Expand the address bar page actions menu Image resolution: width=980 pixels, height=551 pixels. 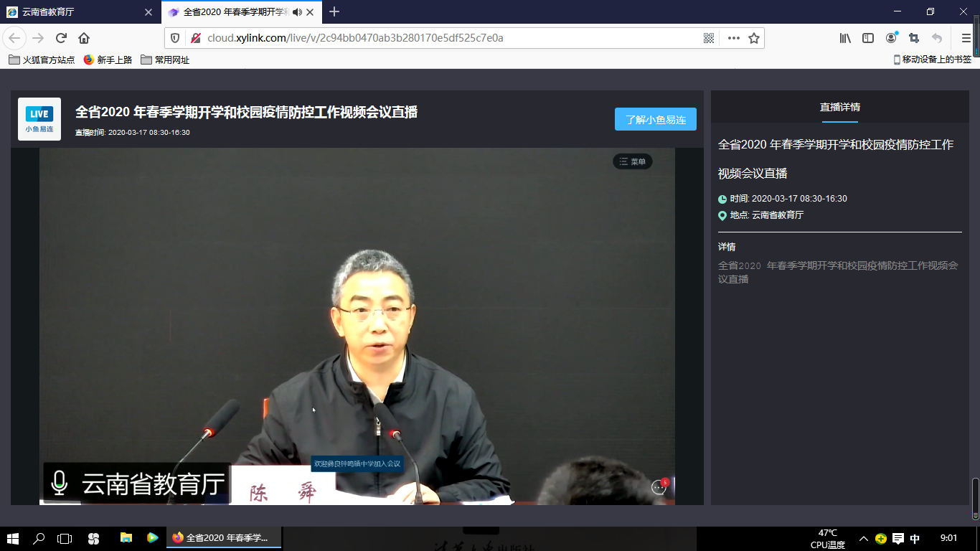click(x=733, y=38)
